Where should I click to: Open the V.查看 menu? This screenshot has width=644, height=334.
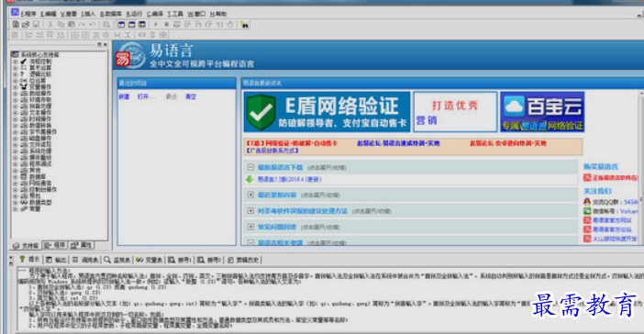(x=69, y=14)
